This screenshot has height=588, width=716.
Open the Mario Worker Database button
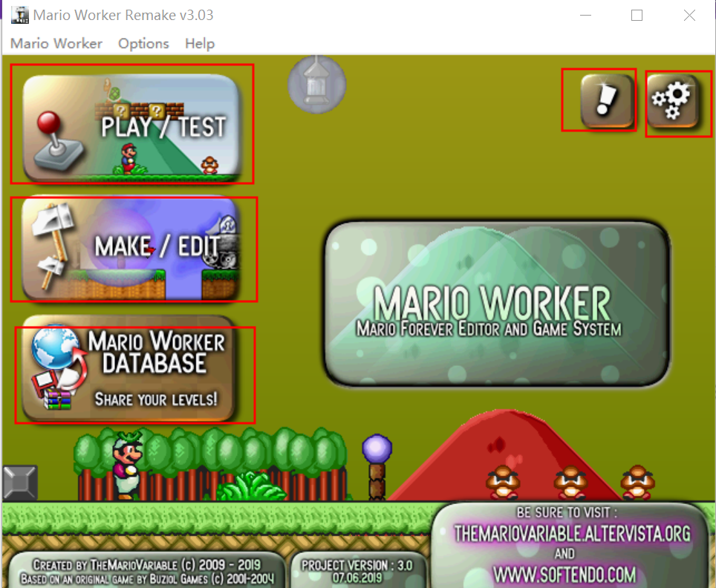coord(128,368)
